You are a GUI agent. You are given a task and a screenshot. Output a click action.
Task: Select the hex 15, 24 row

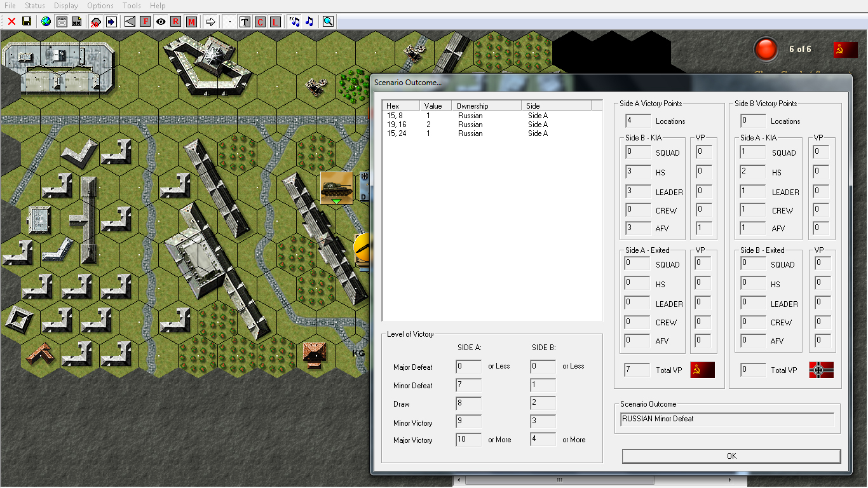(492, 133)
